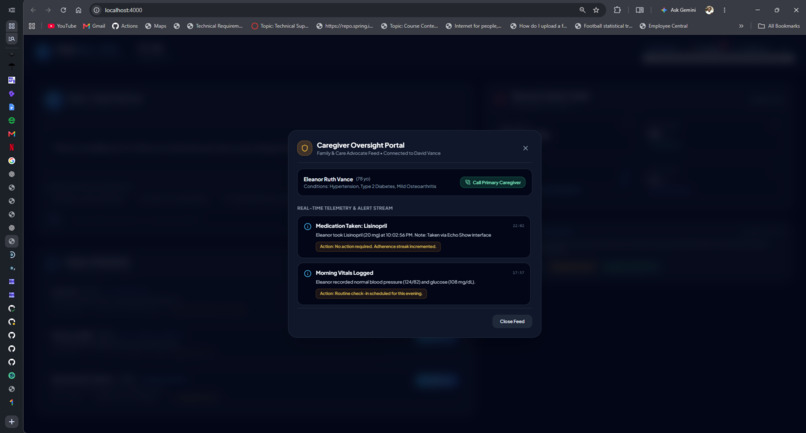Screen dimensions: 806x433
Task: Click patient name Eleanor Ruth Vance
Action: 328,179
